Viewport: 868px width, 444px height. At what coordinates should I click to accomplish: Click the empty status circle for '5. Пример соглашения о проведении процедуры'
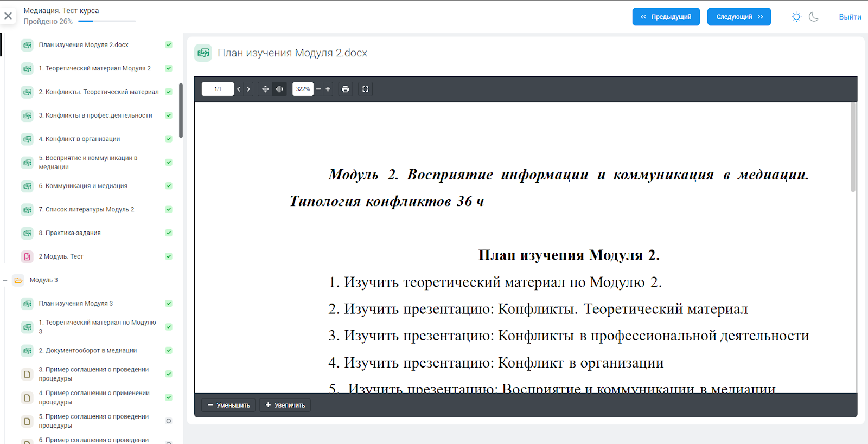[x=169, y=421]
